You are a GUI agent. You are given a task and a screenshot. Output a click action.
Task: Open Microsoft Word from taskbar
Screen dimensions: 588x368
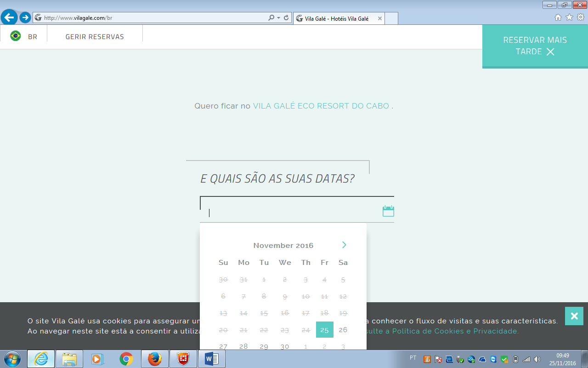(212, 359)
